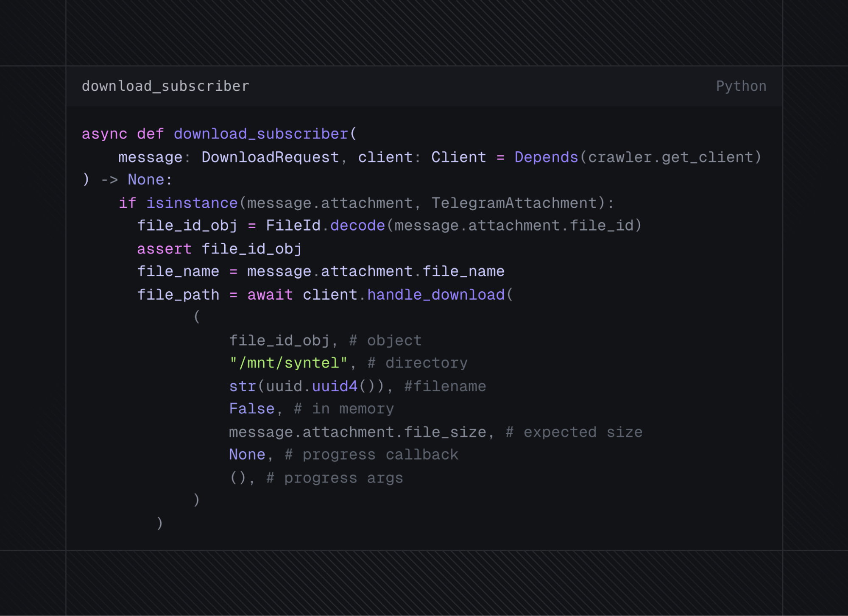Click the uuid4 function call
This screenshot has width=848, height=616.
pos(335,386)
